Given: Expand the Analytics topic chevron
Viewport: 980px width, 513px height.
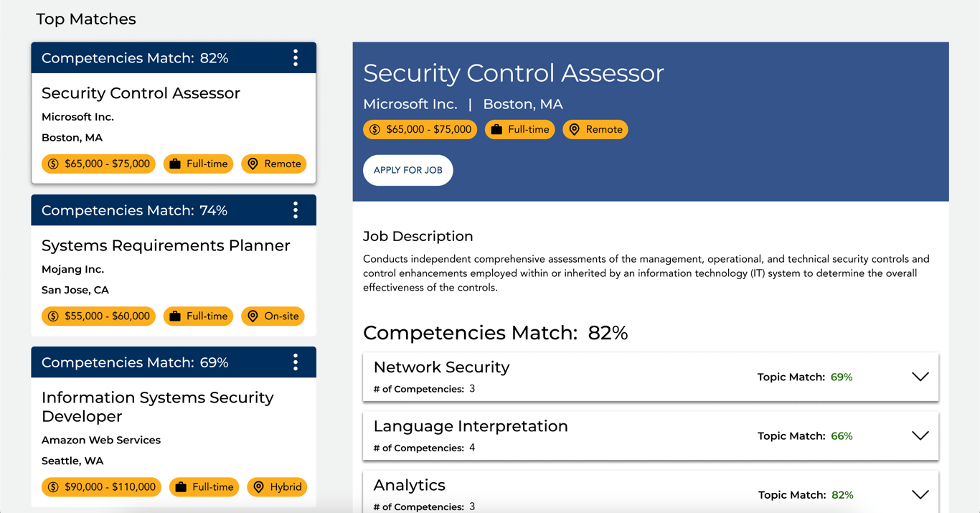Looking at the screenshot, I should coord(920,494).
